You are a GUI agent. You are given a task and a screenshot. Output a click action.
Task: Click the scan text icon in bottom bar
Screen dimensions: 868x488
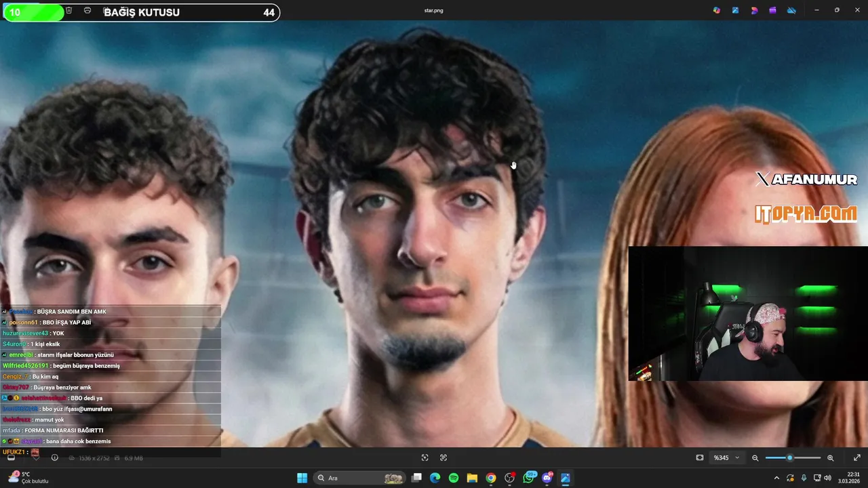(443, 457)
